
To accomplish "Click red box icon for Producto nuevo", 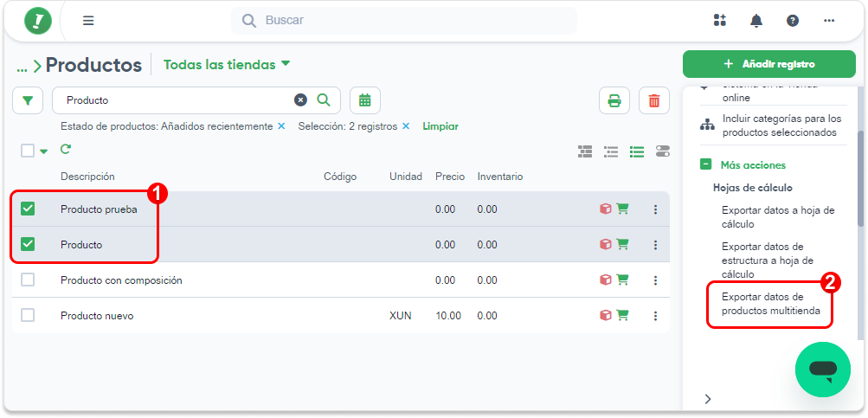I will click(x=606, y=316).
